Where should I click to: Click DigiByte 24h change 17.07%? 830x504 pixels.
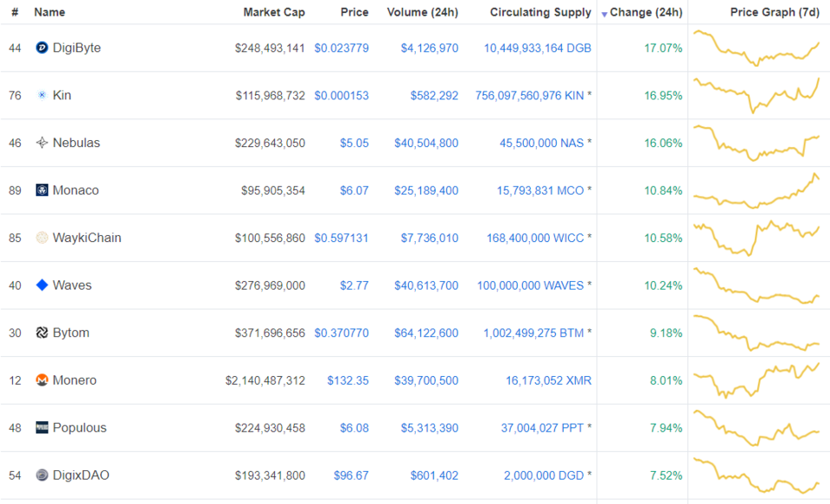coord(663,48)
